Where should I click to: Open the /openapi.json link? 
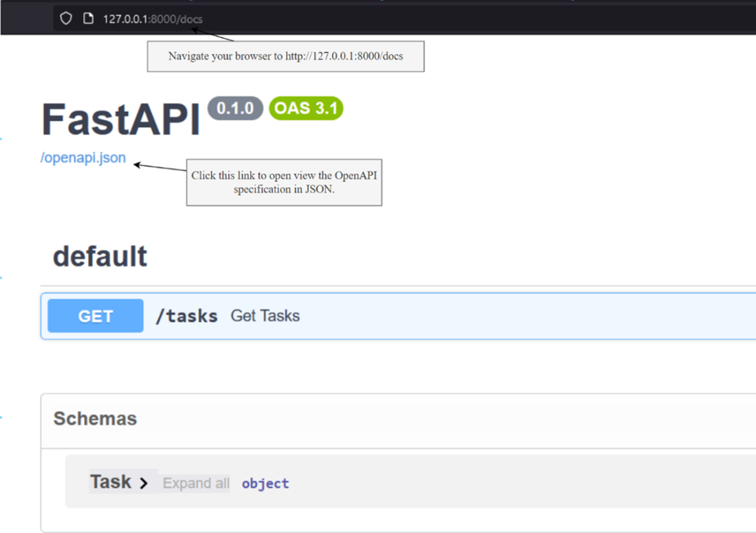click(x=83, y=157)
